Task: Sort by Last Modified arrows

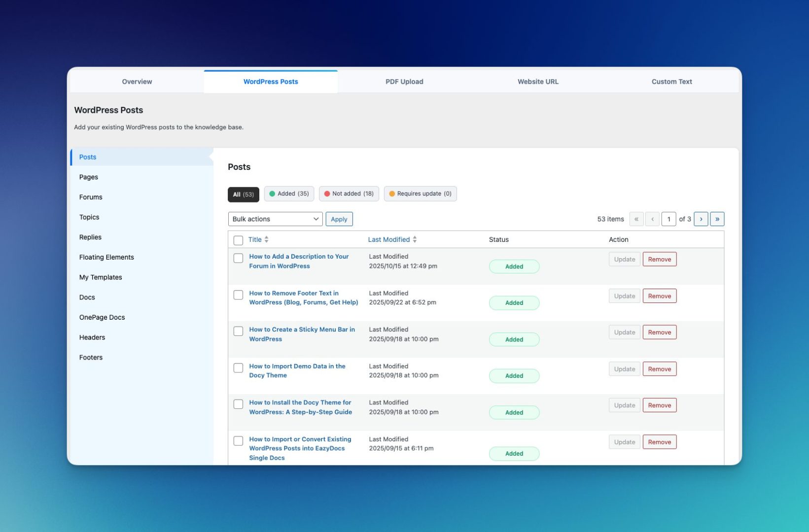Action: click(x=415, y=239)
